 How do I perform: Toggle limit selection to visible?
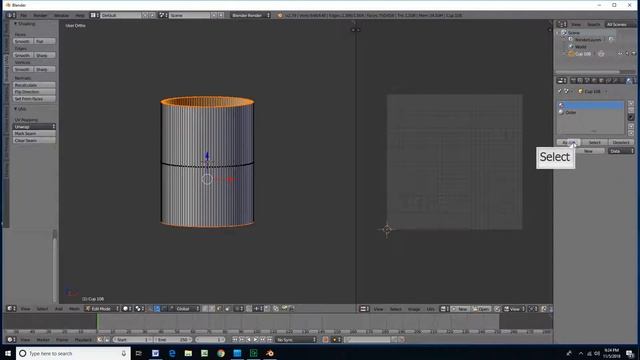(227, 309)
